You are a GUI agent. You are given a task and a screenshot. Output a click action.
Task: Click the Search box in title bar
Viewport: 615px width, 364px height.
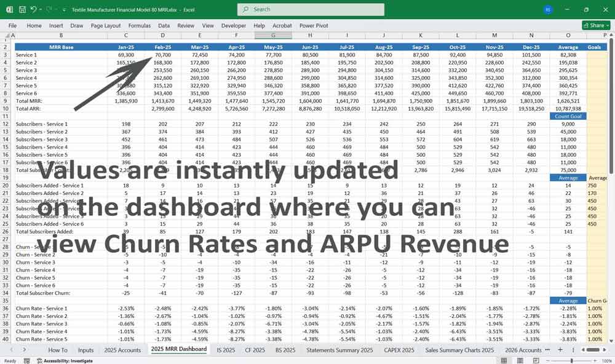pos(311,9)
